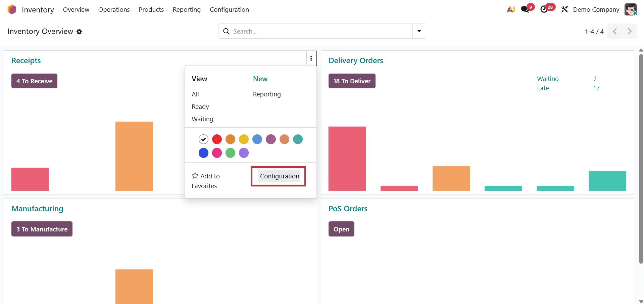Image resolution: width=644 pixels, height=304 pixels.
Task: Star Add to Favorites for this dashboard
Action: [x=195, y=175]
